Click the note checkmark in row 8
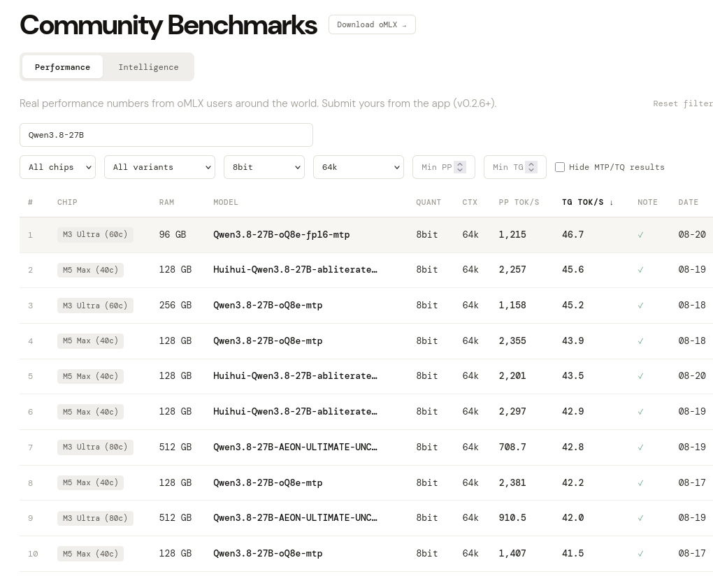The width and height of the screenshot is (713, 588). point(640,483)
